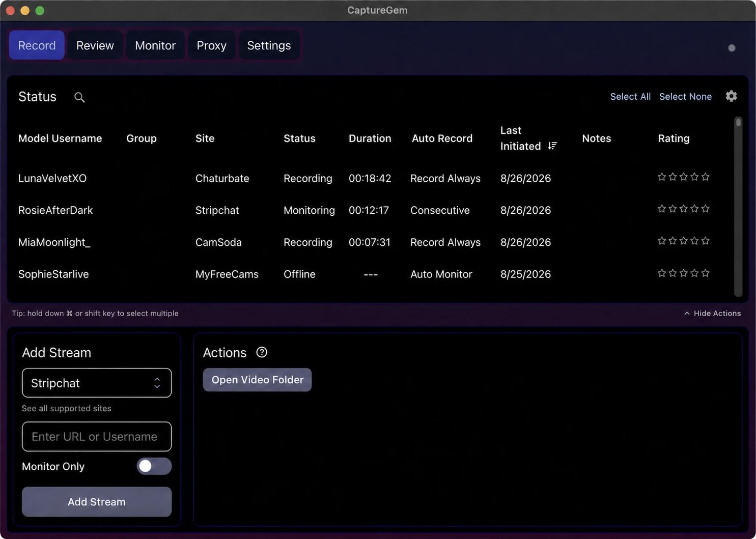This screenshot has width=756, height=539.
Task: Click Record Always for LunaVelvetXO
Action: (445, 178)
